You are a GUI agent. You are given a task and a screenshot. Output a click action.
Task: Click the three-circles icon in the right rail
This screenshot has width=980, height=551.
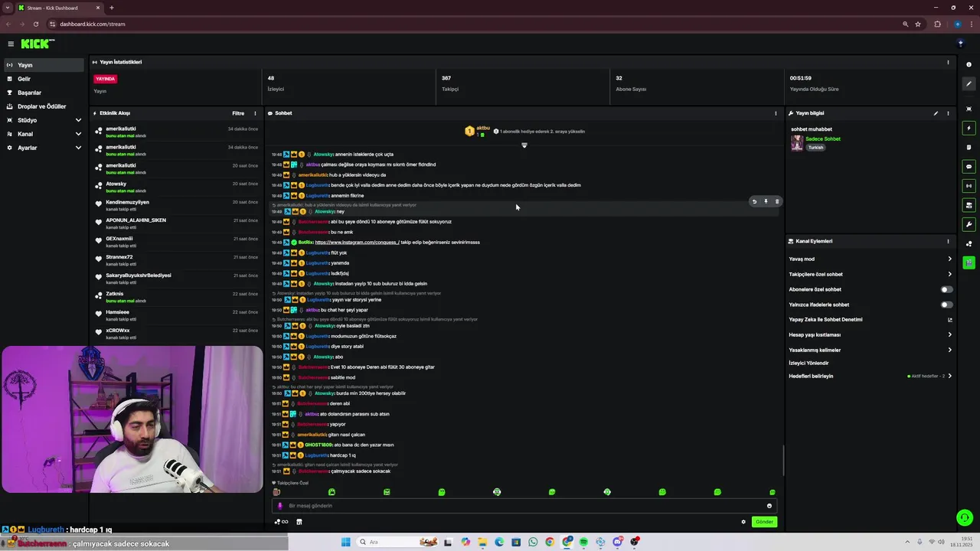969,243
